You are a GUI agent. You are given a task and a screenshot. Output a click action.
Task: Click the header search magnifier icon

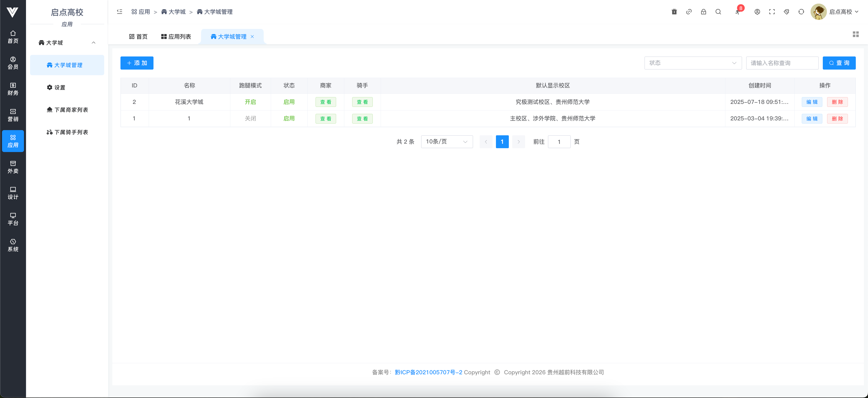(718, 12)
